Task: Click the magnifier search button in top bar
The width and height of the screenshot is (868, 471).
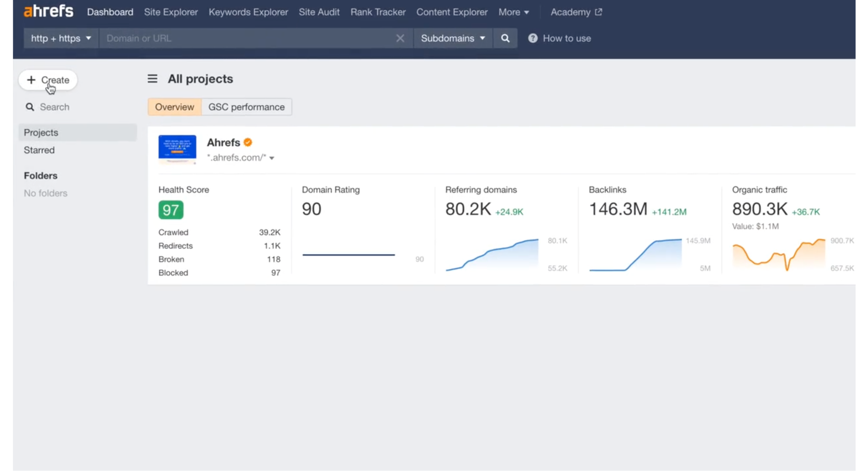Action: [505, 38]
